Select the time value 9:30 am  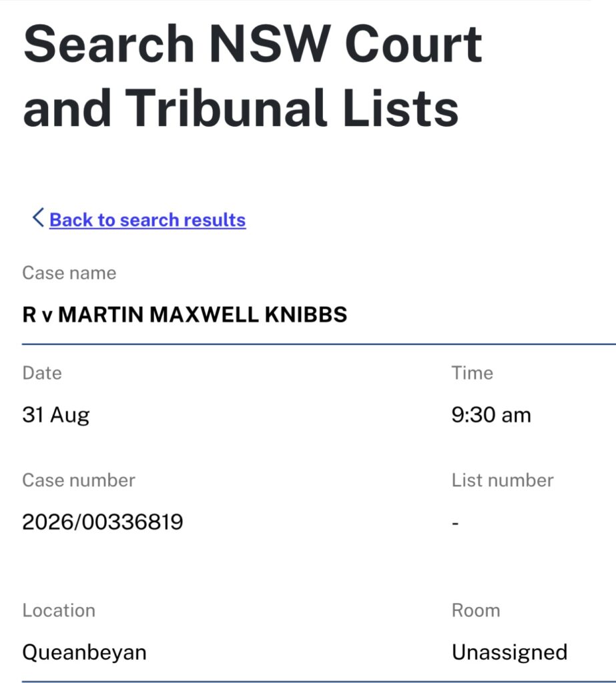pos(491,415)
